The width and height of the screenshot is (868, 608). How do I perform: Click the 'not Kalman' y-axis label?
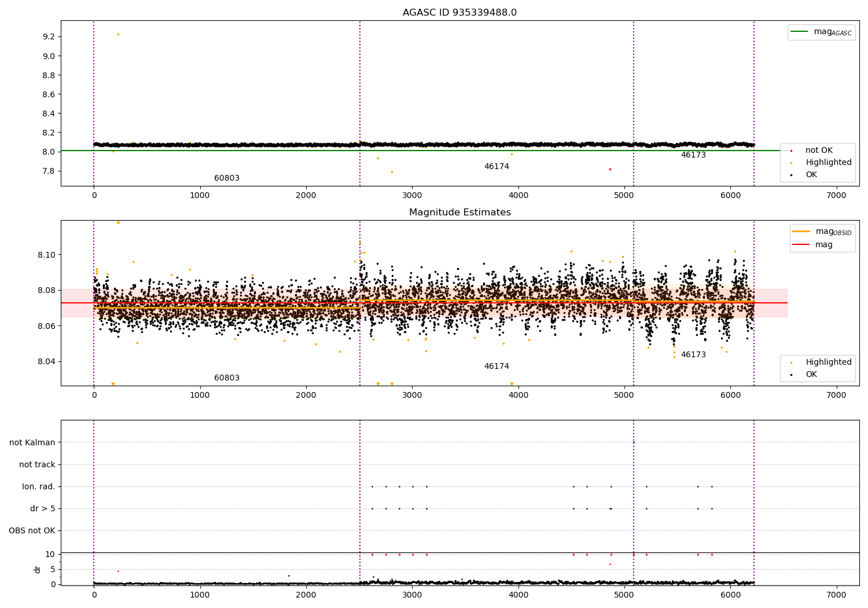pos(32,443)
